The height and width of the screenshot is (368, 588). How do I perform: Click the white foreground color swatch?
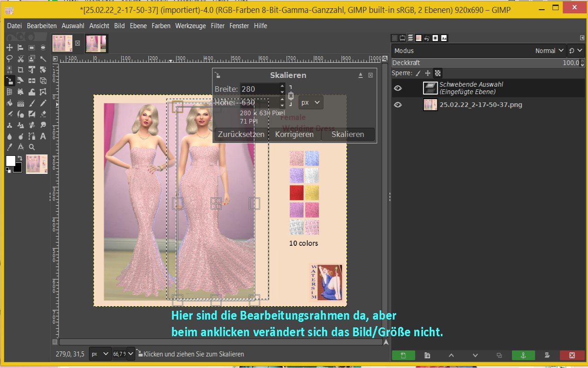(x=11, y=161)
